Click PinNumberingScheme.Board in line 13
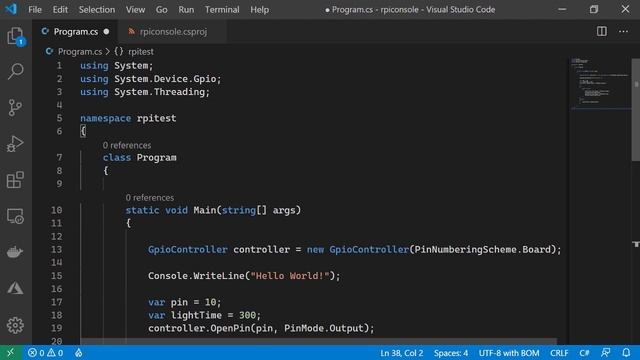The image size is (640, 360). click(482, 249)
